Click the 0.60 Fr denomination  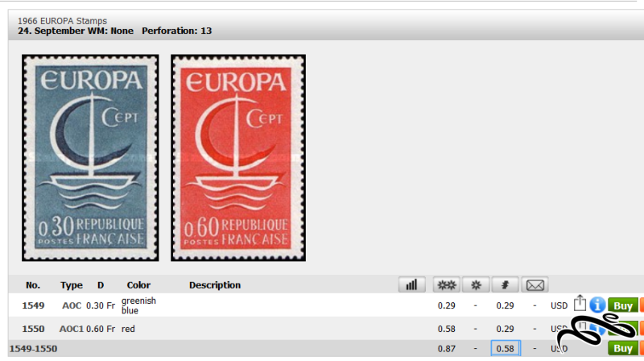pyautogui.click(x=101, y=329)
